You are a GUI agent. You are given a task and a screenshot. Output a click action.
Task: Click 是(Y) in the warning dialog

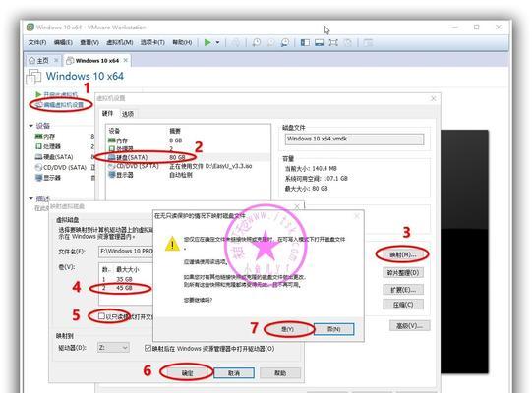pos(288,329)
